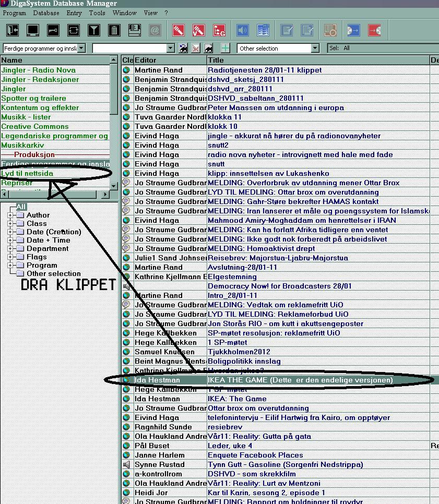This screenshot has width=439, height=504.
Task: Expand the Author tree folder
Action: tap(10, 215)
